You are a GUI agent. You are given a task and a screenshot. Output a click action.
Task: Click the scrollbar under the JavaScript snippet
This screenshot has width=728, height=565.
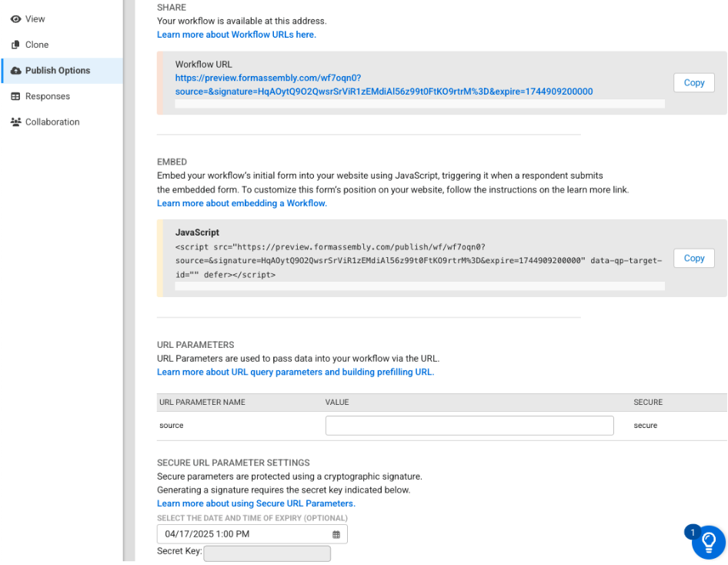pyautogui.click(x=419, y=286)
